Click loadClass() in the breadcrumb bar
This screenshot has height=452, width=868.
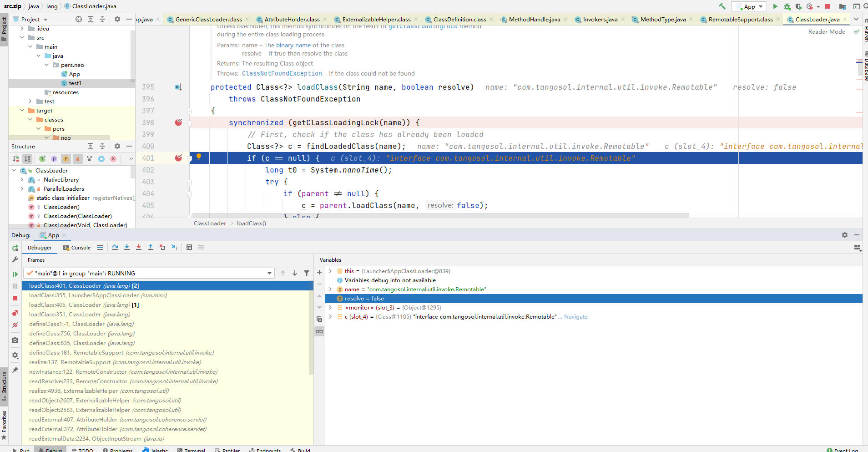click(252, 223)
